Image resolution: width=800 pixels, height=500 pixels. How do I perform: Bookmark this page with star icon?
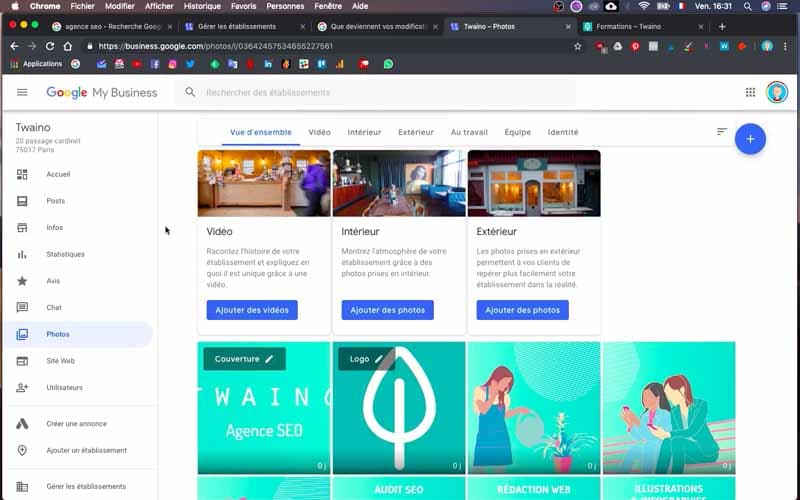(578, 46)
